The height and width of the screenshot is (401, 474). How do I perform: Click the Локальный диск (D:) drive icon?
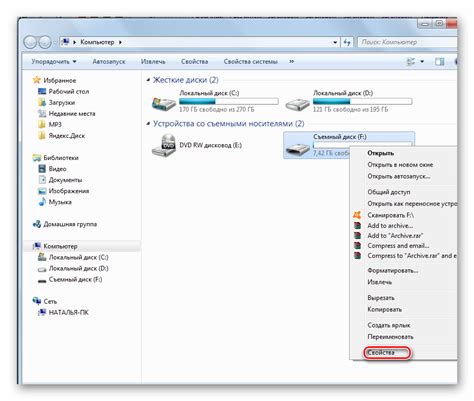pyautogui.click(x=298, y=104)
